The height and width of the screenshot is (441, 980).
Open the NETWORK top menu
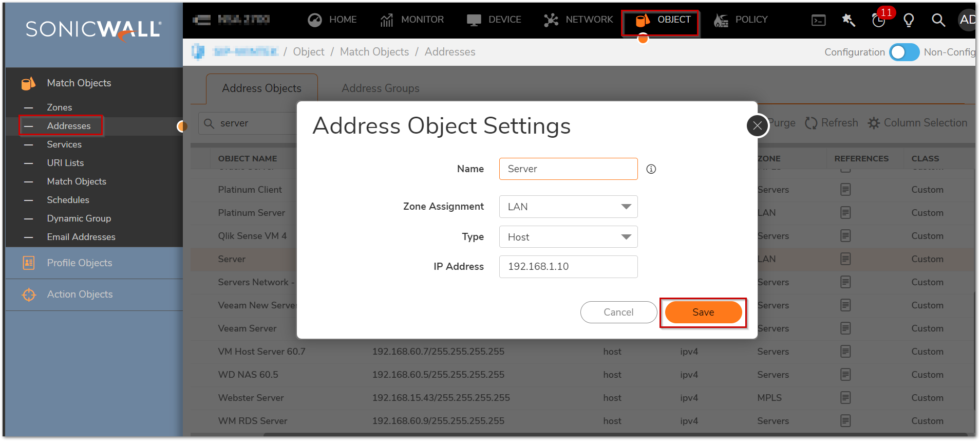[578, 20]
